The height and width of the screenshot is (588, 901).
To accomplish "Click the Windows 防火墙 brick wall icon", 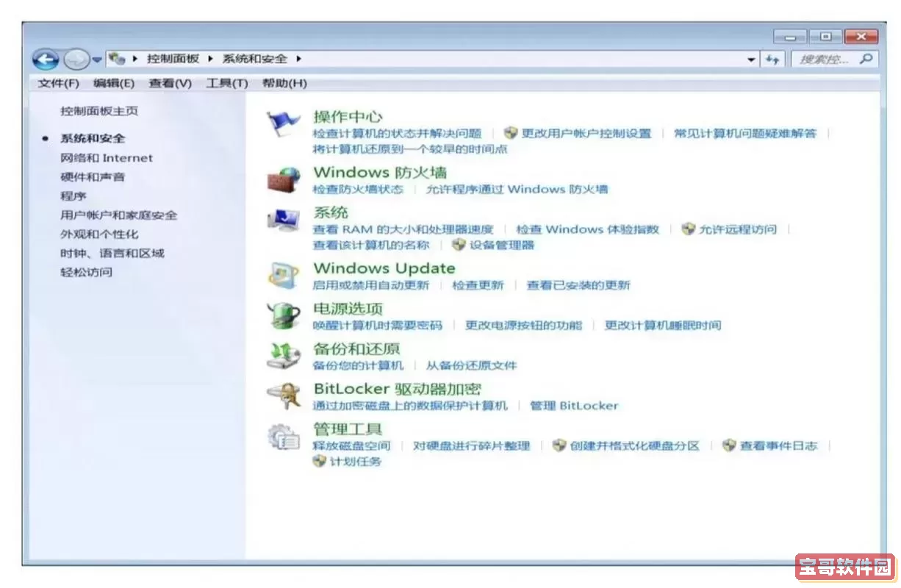I will [x=283, y=179].
